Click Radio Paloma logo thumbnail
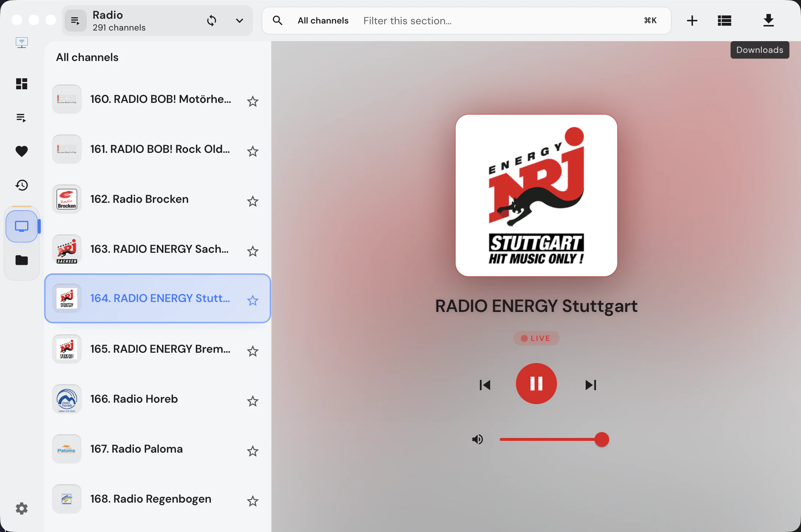 point(67,449)
